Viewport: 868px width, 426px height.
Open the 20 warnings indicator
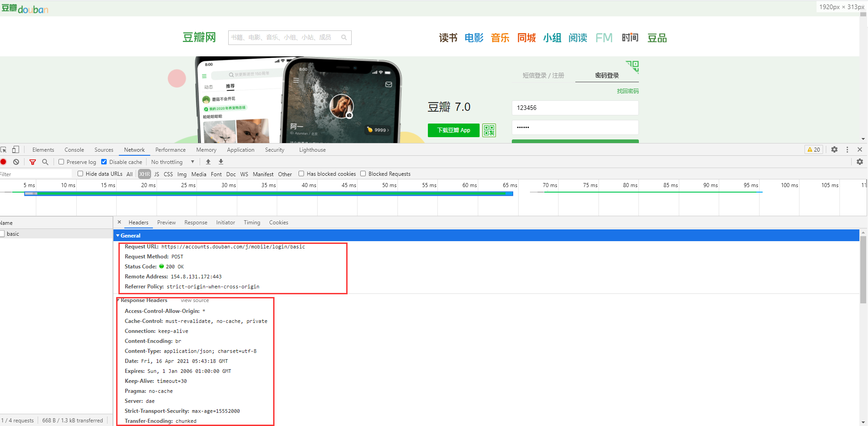tap(814, 149)
